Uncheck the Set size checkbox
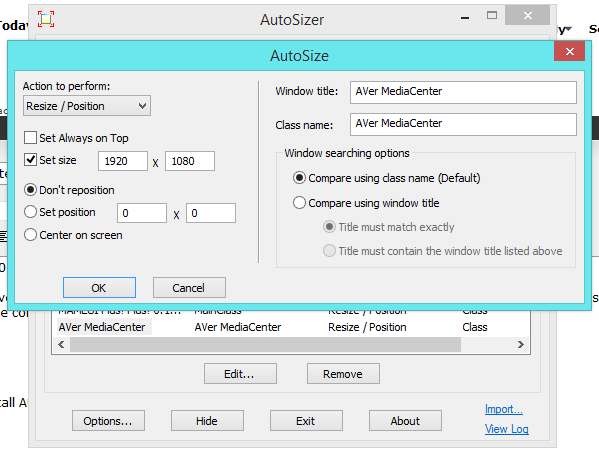 [x=30, y=160]
